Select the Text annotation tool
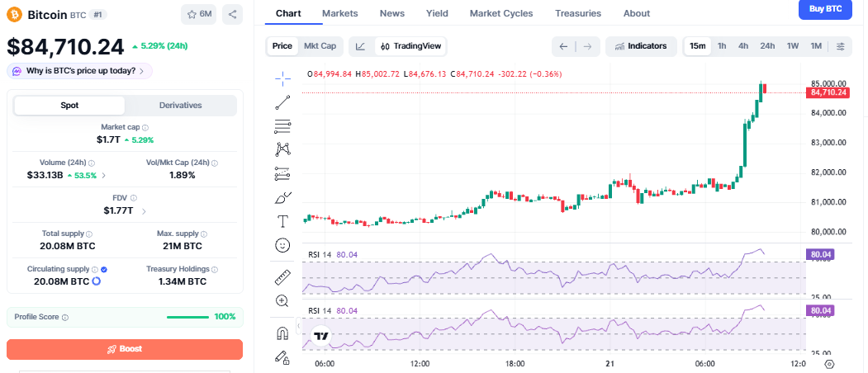This screenshot has width=868, height=373. (x=283, y=221)
